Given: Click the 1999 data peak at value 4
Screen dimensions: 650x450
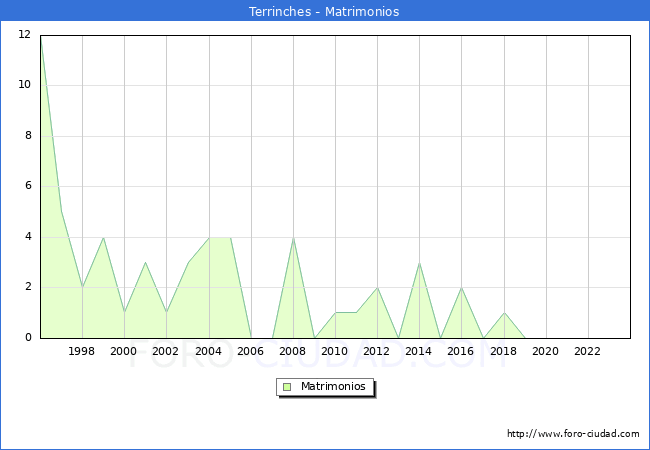Looking at the screenshot, I should click(103, 238).
